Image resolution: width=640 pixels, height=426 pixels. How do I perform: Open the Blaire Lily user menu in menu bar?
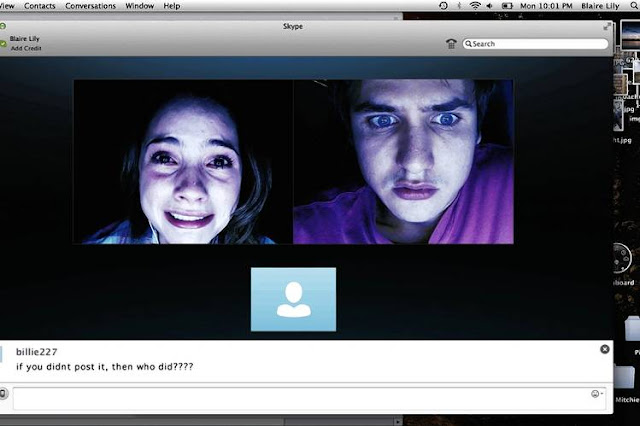[x=600, y=6]
